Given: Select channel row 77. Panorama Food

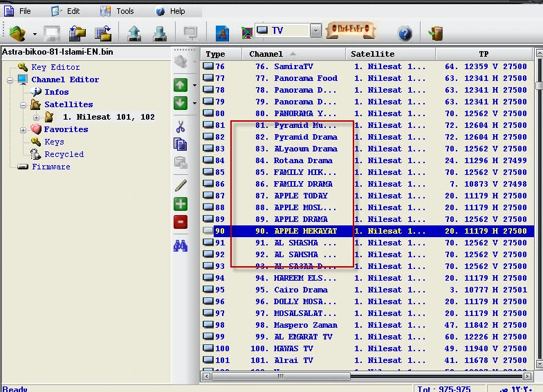Looking at the screenshot, I should click(367, 78).
